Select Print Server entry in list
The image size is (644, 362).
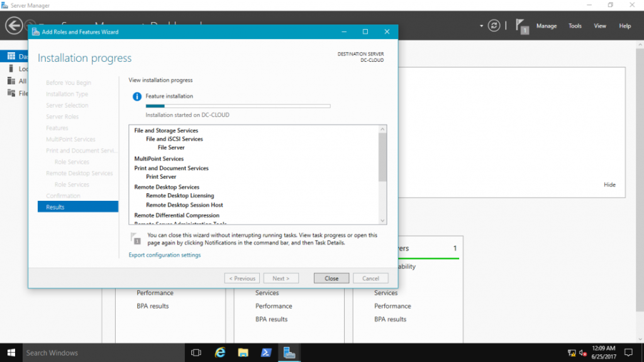161,177
